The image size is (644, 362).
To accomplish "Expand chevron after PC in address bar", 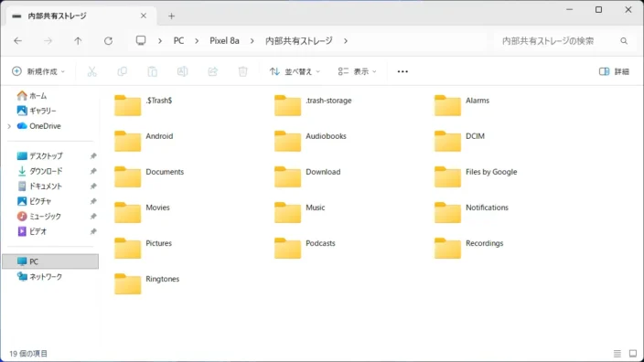I will tap(197, 40).
